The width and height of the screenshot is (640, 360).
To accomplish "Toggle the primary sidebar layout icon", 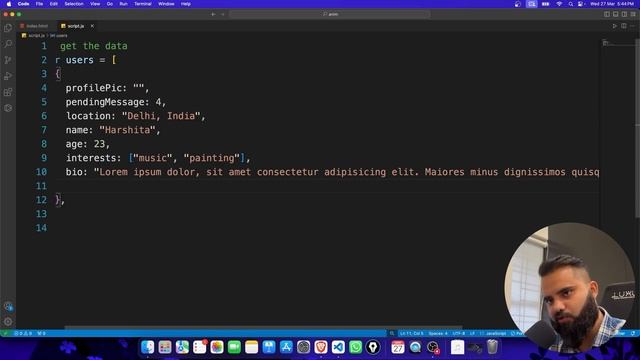I will 607,14.
